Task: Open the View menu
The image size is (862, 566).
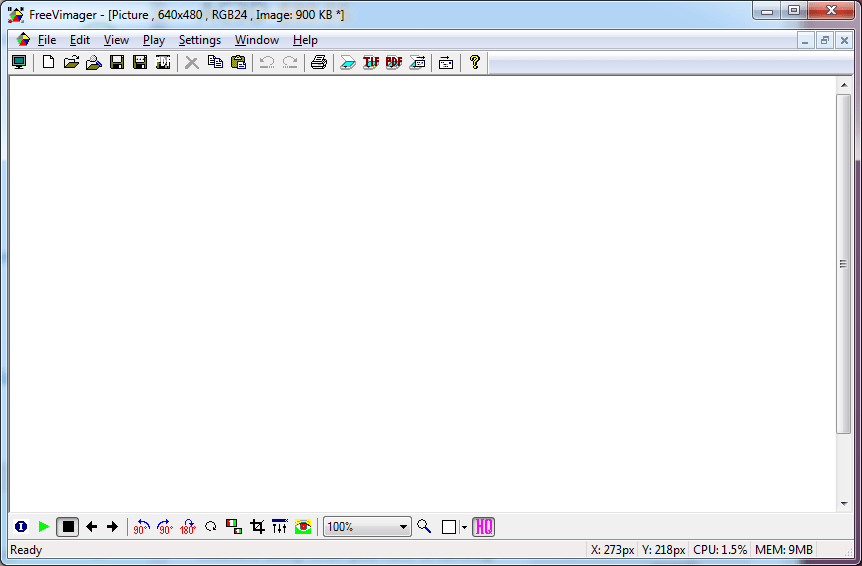Action: 116,40
